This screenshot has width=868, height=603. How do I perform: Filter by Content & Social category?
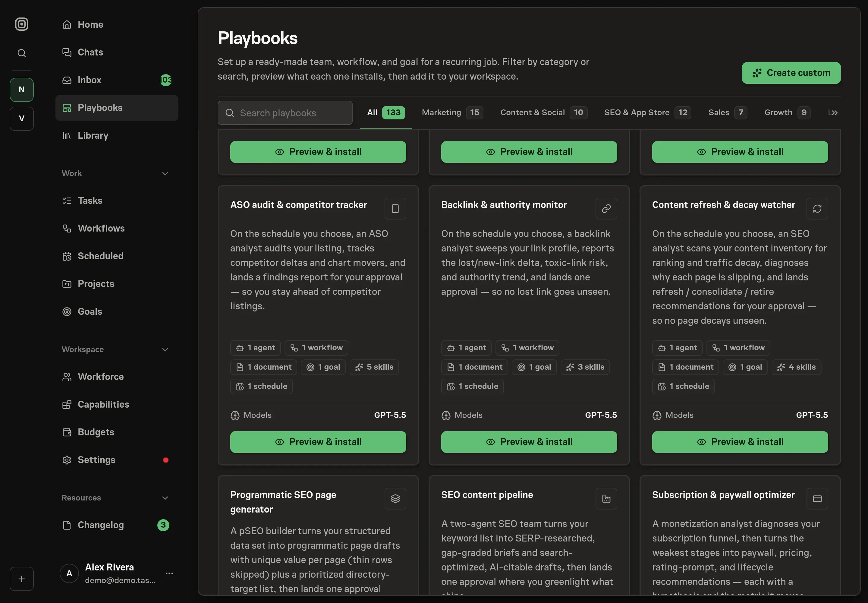click(x=543, y=112)
